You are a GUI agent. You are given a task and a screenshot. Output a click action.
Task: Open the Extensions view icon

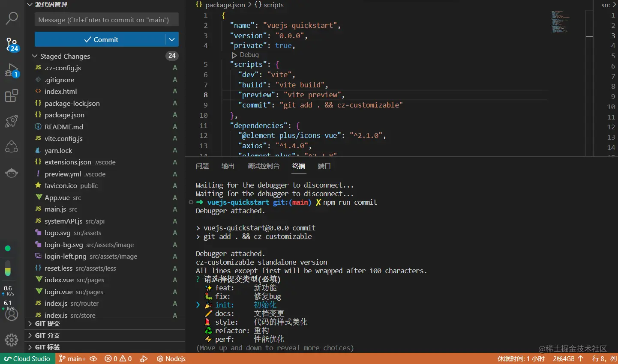pos(12,95)
